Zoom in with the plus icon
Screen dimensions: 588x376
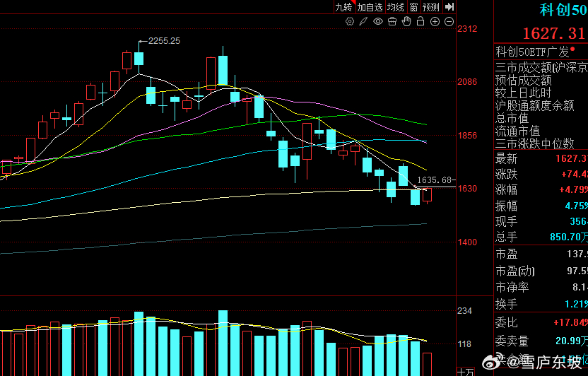435,22
